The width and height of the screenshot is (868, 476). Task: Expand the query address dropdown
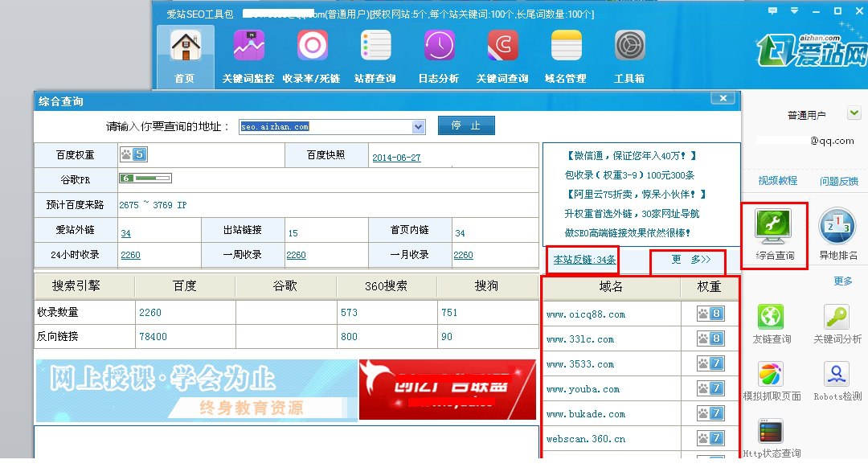click(419, 127)
